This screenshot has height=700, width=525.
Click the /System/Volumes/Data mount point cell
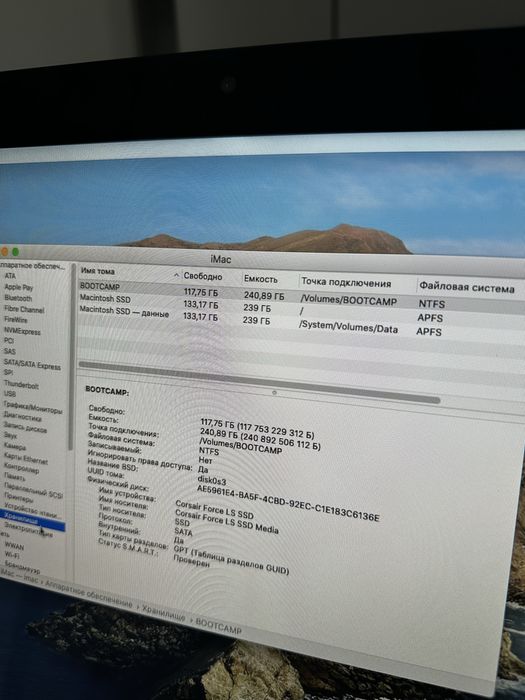348,328
